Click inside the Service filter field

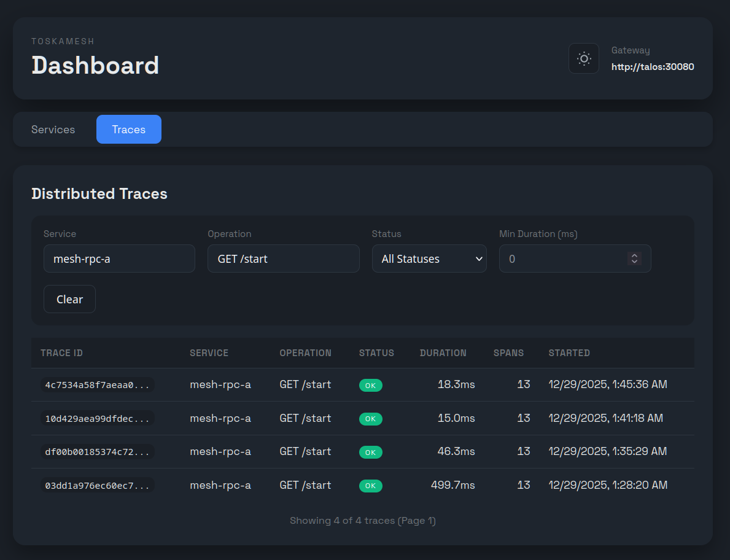pyautogui.click(x=119, y=259)
